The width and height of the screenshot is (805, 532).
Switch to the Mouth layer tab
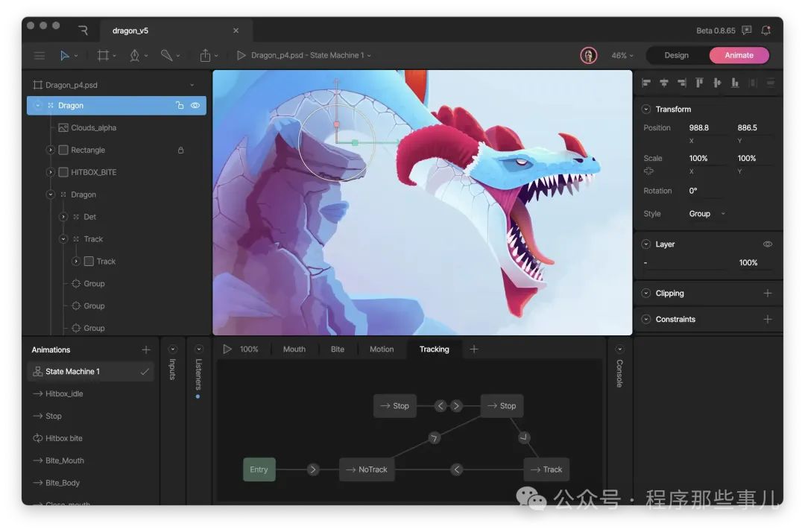(x=294, y=349)
